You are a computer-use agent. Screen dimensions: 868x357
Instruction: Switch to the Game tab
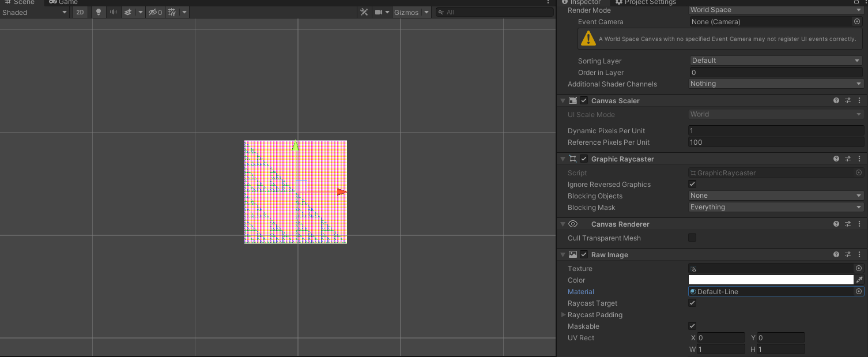point(63,2)
